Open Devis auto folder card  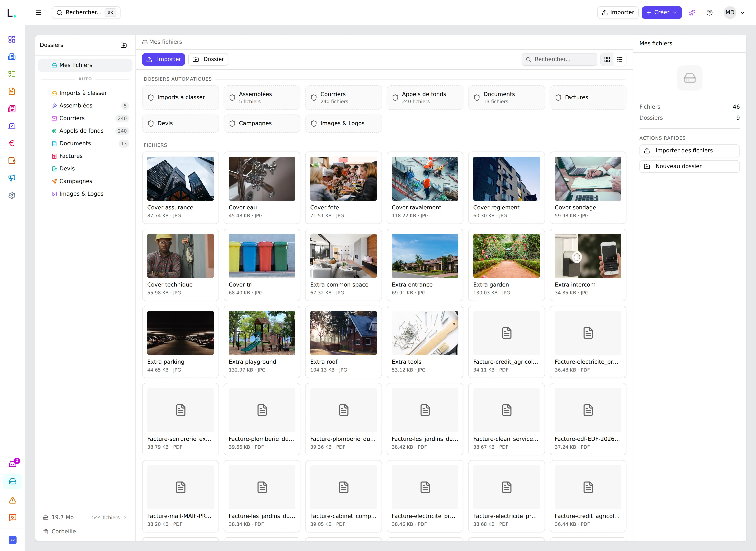(181, 124)
